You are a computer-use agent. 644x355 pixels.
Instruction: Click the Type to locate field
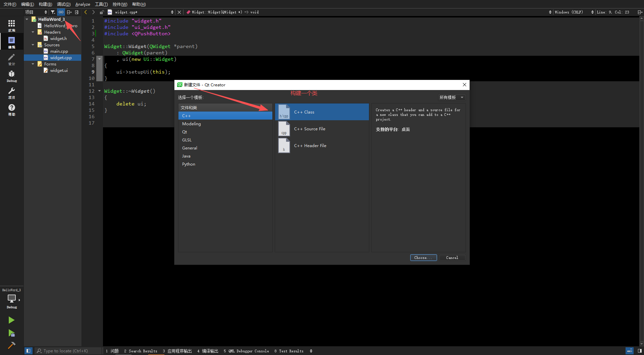pyautogui.click(x=68, y=351)
